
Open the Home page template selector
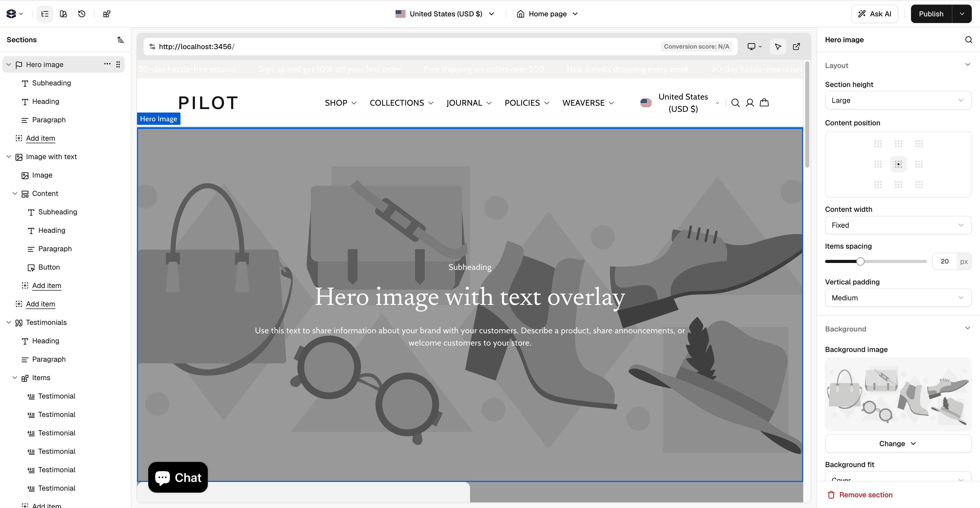(548, 14)
